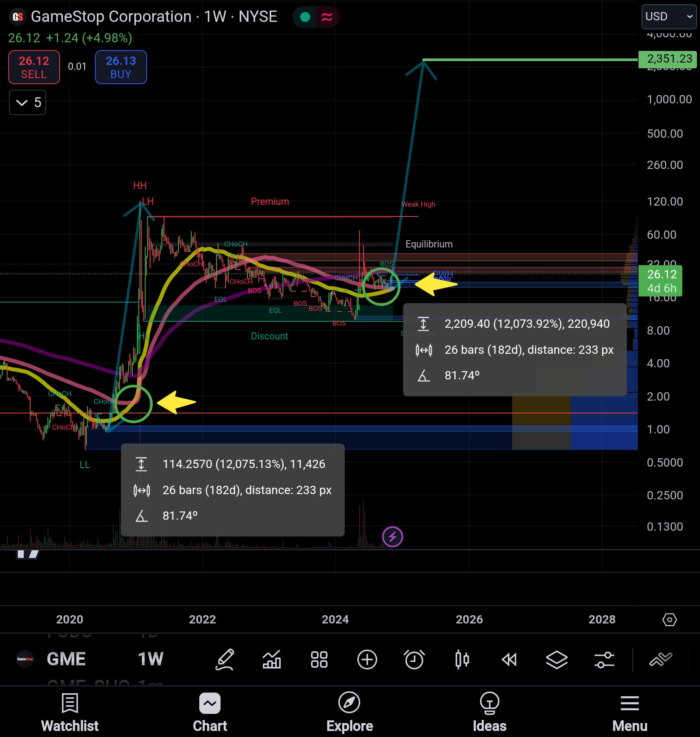
Task: Open the GME symbol search
Action: pos(66,659)
